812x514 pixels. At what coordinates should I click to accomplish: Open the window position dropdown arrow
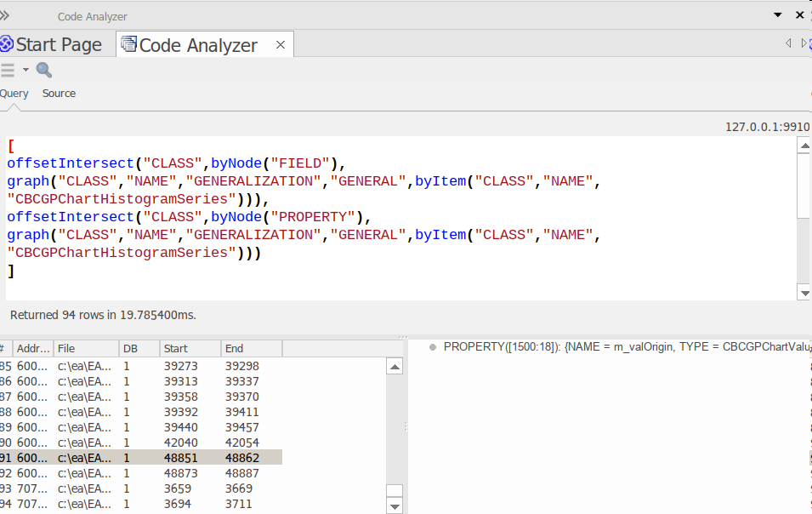777,15
